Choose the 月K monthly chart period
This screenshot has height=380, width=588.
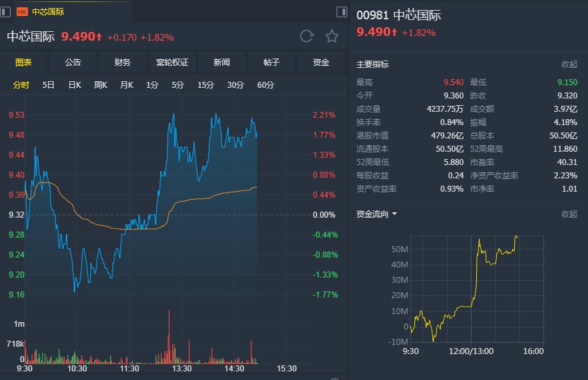[x=126, y=85]
